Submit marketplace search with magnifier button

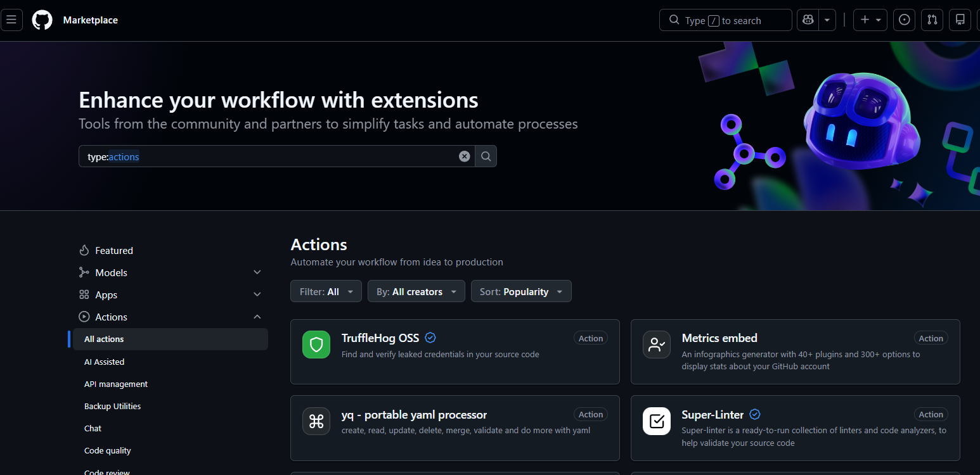(x=486, y=156)
